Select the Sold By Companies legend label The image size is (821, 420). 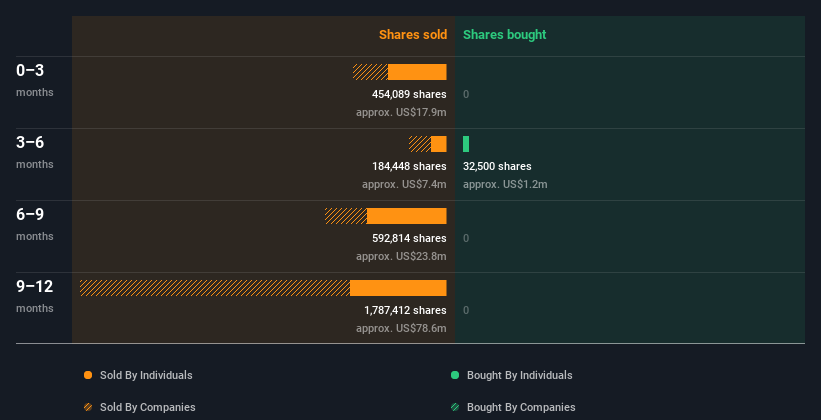tap(148, 407)
